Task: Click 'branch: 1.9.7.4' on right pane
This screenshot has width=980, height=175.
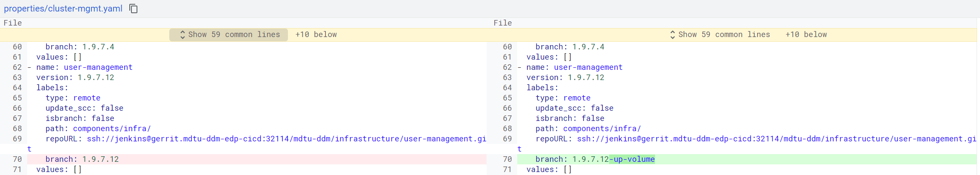Action: (x=570, y=47)
